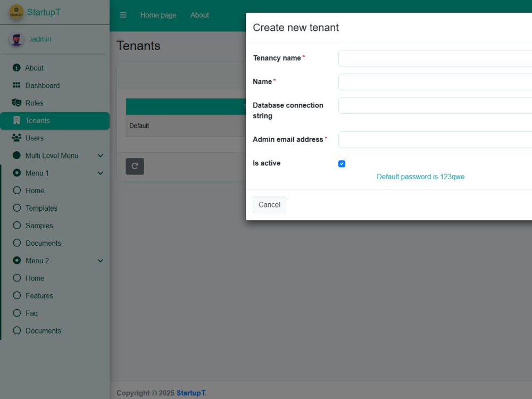Screen dimensions: 532x399
Task: Open Roles in the sidebar
Action: coord(55,103)
